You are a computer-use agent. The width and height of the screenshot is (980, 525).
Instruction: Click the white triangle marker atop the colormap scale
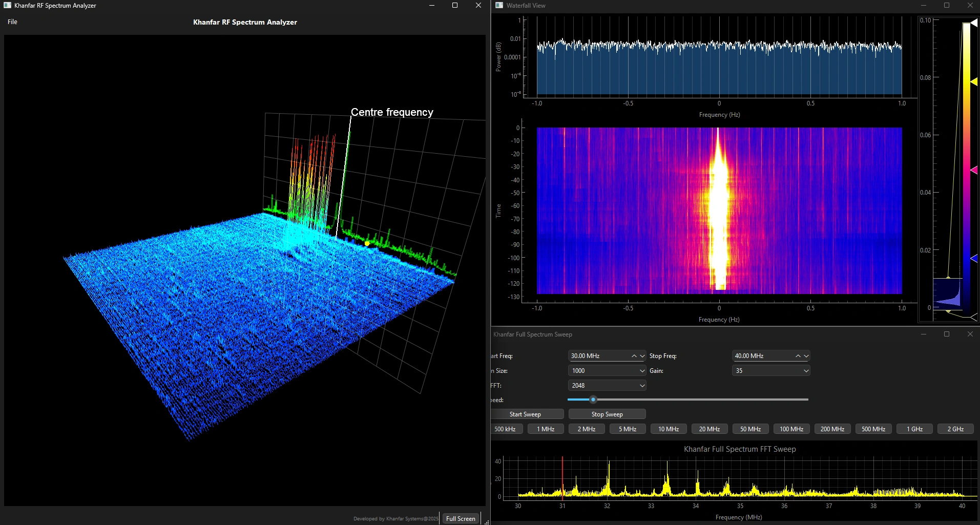point(974,22)
